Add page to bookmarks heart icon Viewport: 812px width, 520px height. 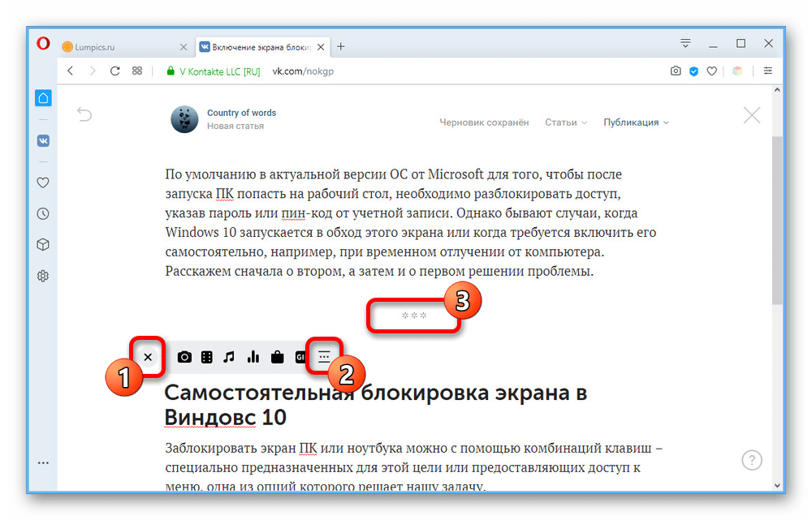[712, 71]
